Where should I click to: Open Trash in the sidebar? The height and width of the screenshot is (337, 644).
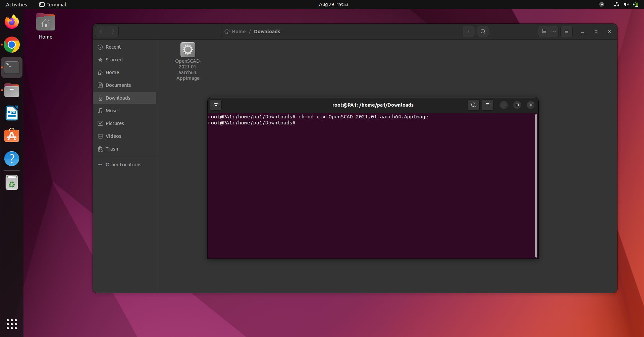[x=112, y=149]
